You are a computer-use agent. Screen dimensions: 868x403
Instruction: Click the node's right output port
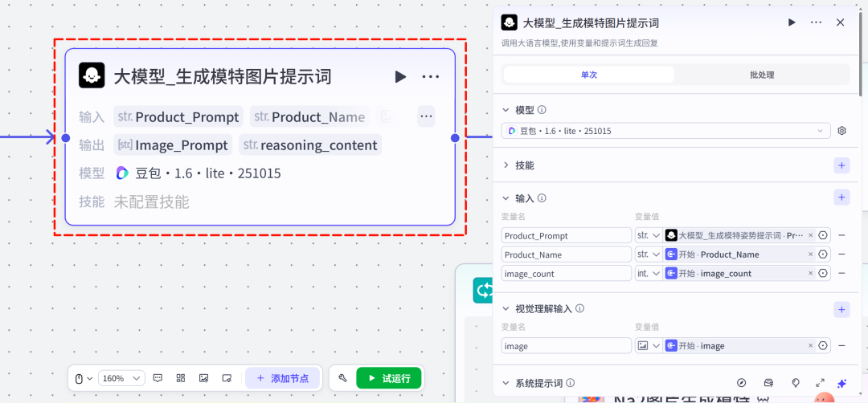click(x=455, y=137)
